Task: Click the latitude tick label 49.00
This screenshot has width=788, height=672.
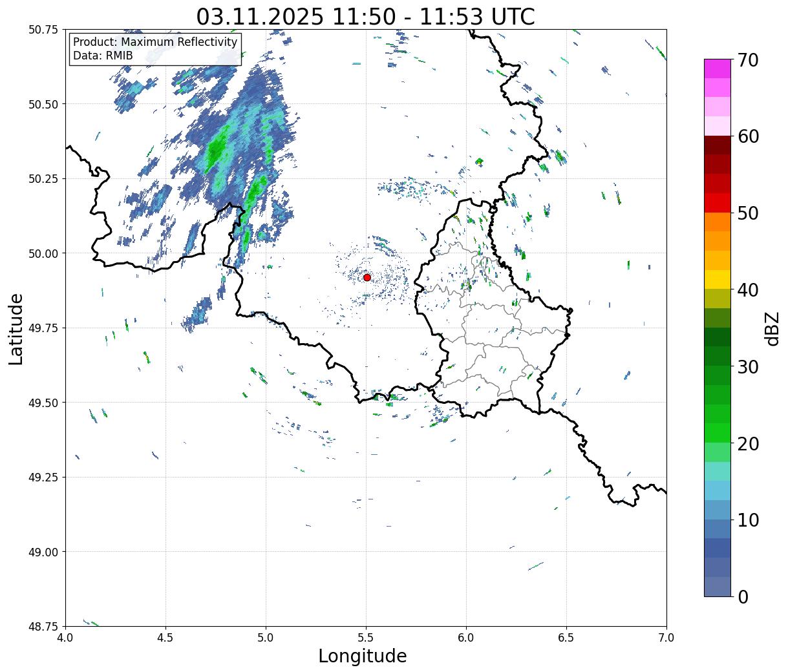Action: pyautogui.click(x=43, y=552)
